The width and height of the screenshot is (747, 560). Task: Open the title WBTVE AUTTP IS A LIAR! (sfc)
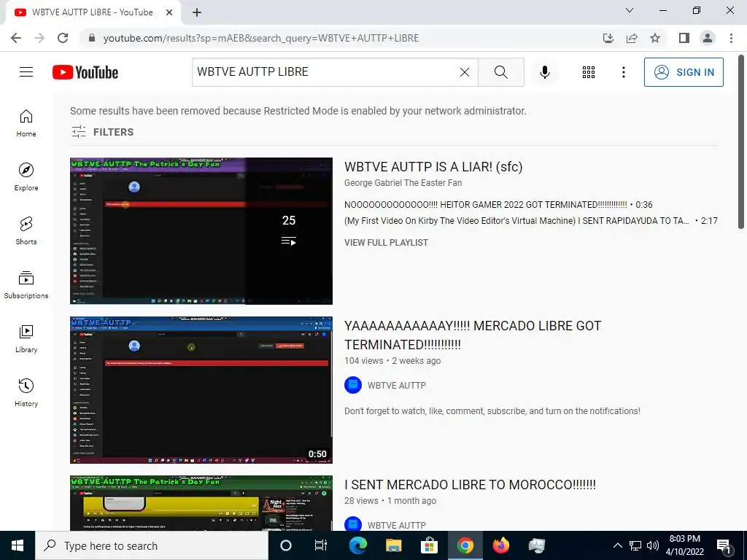(x=433, y=167)
